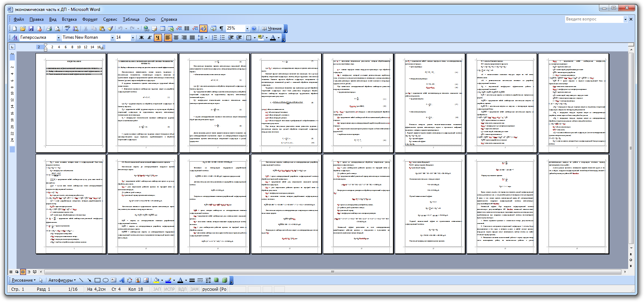
Task: Toggle bold formatting (Ж)
Action: [x=141, y=38]
